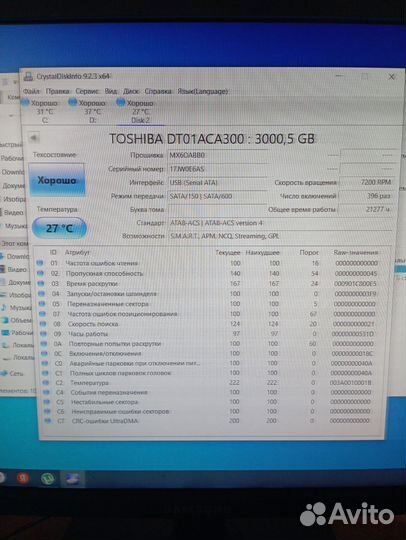406x540 pixels.
Task: Click the SATA/150 | SATA/600 transfer mode field
Action: click(x=217, y=196)
